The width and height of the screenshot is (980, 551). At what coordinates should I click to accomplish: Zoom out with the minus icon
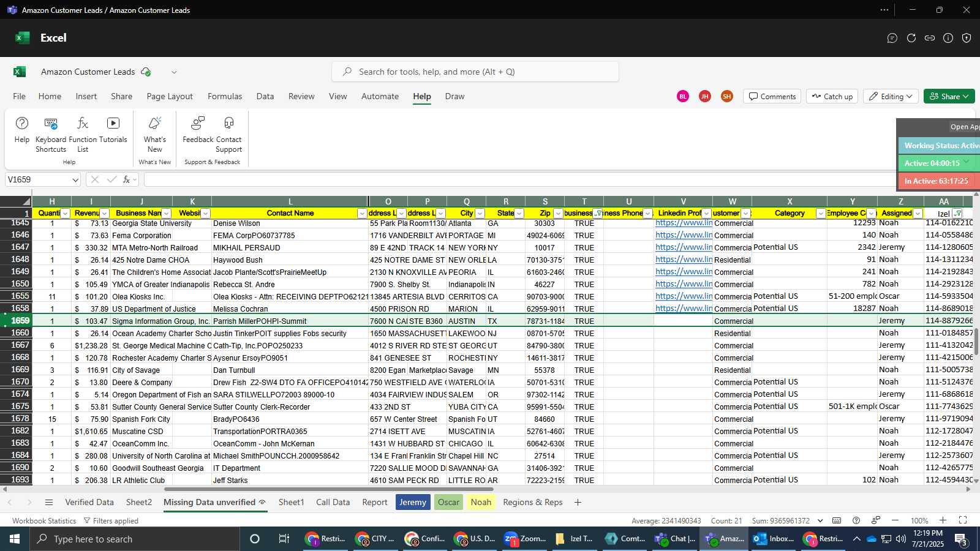895,520
